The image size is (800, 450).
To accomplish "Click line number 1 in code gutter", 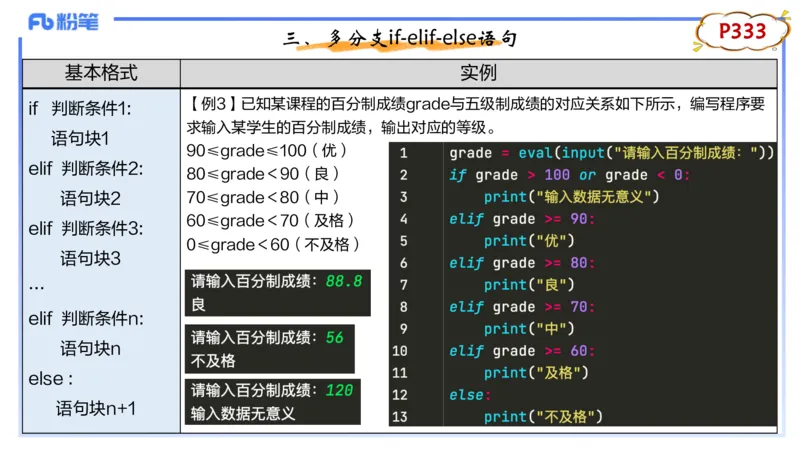I will 404,153.
